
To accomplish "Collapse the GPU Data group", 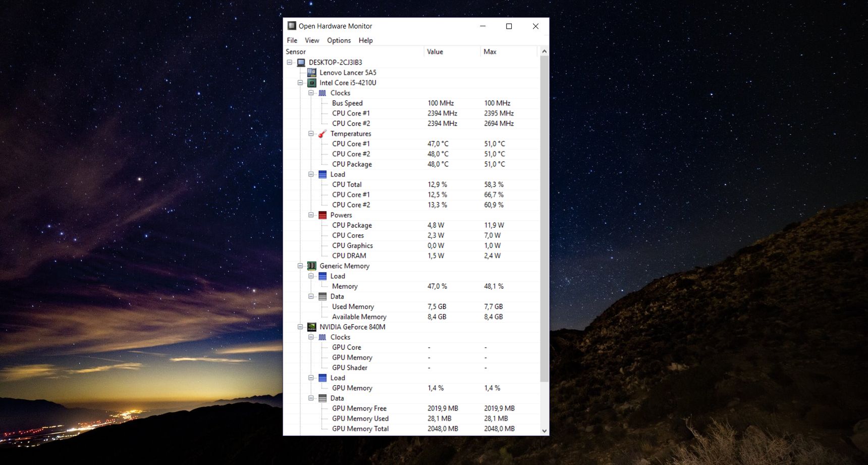I will coord(311,398).
